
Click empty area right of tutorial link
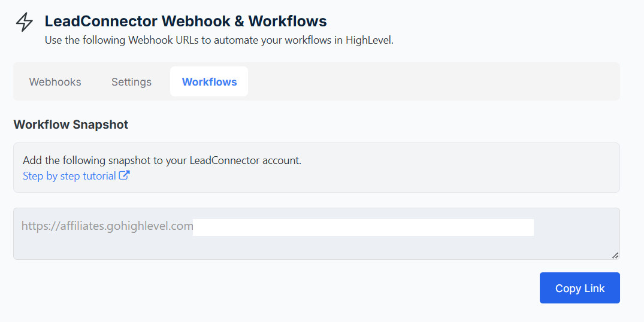(359, 177)
